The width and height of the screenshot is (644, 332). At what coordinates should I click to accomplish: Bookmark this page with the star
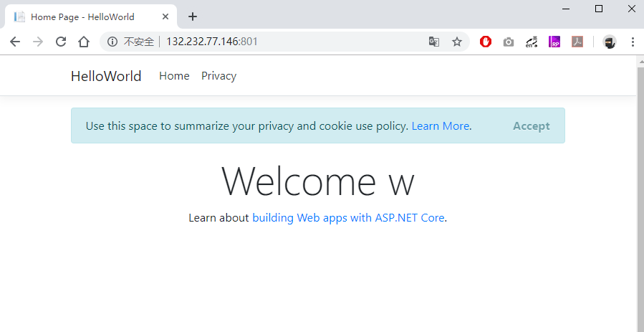point(457,42)
